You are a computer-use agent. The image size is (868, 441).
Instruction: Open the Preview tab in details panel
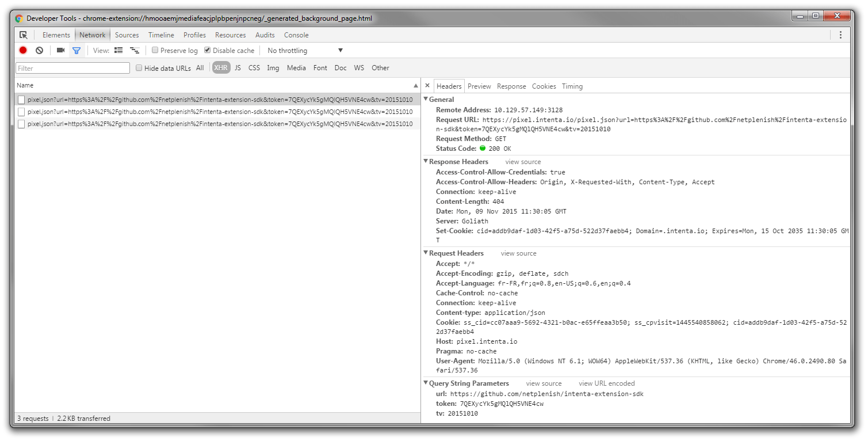click(x=479, y=85)
